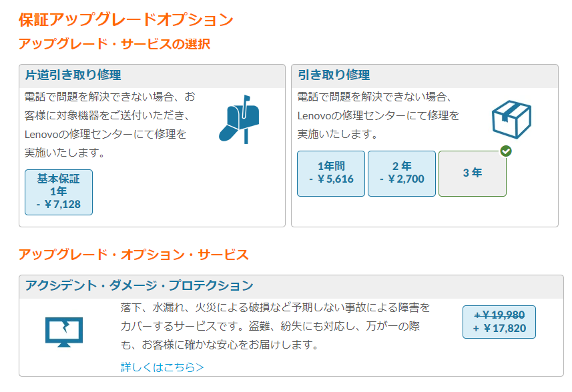The image size is (572, 392).
Task: Click the mailbox icon for mail-in repair
Action: tap(239, 119)
